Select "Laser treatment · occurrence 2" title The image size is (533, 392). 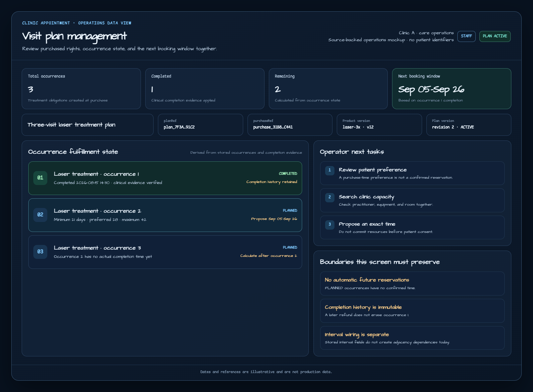point(97,211)
